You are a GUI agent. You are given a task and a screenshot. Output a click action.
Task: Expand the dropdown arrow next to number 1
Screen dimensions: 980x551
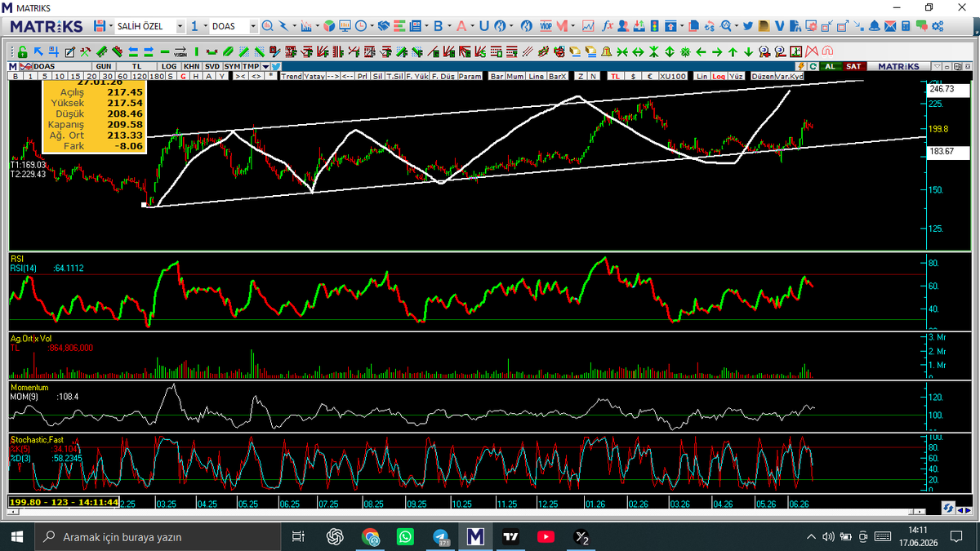[205, 26]
